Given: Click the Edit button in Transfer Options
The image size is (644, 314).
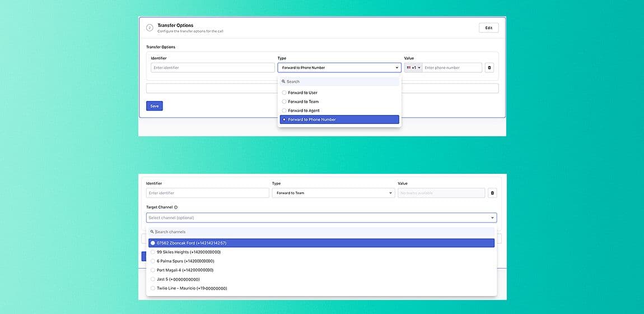Looking at the screenshot, I should 489,28.
